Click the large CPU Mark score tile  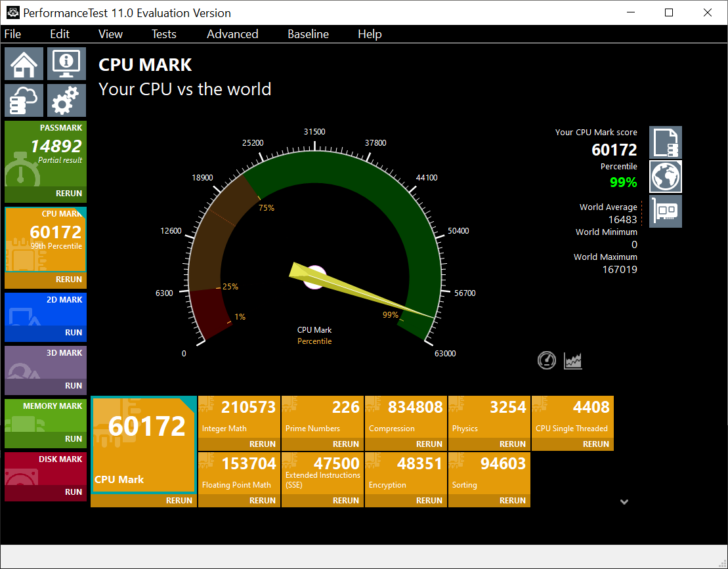point(143,444)
